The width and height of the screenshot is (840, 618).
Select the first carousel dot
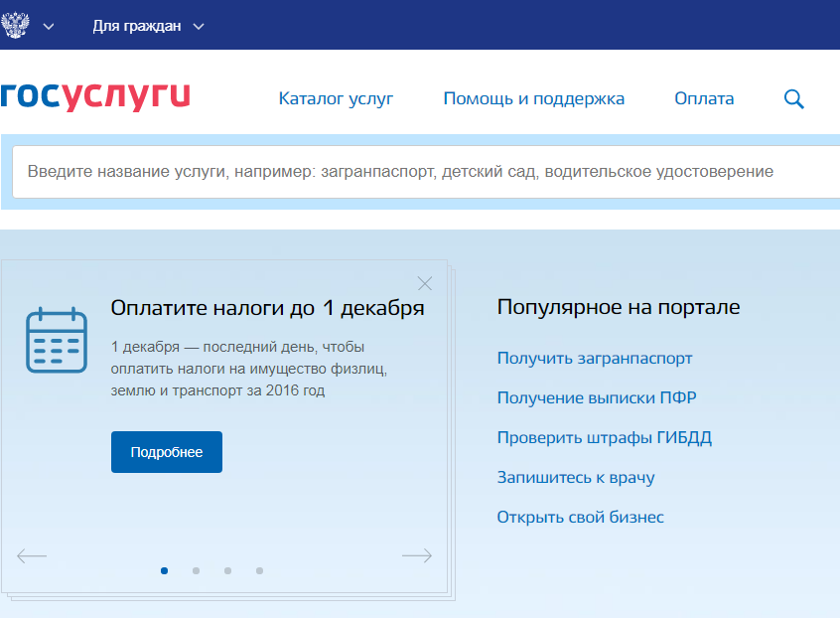click(165, 571)
